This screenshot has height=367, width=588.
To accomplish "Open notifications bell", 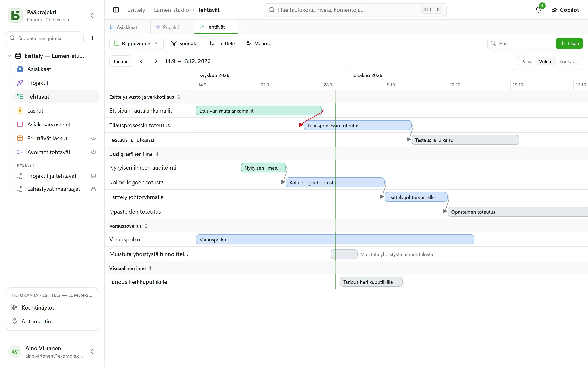I will coord(538,10).
